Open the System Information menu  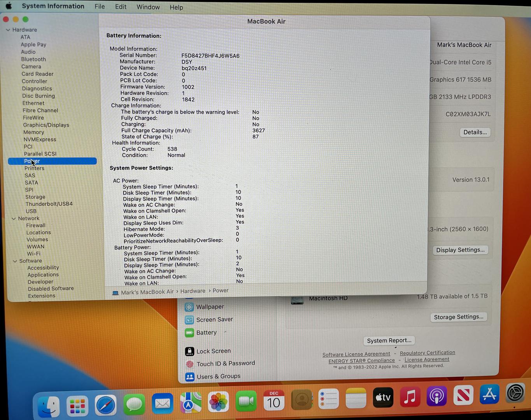53,6
